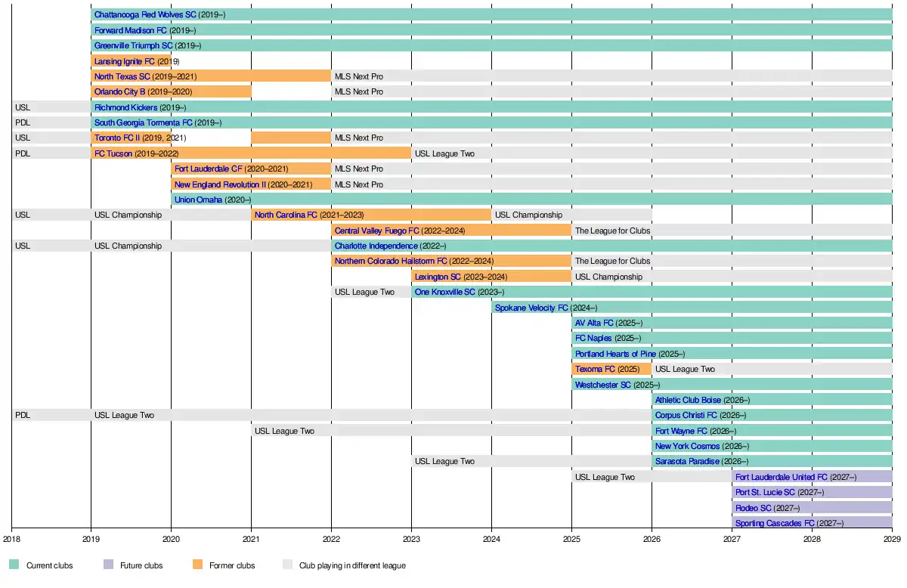Open the Texoma FC link
This screenshot has width=907, height=588.
coord(595,369)
